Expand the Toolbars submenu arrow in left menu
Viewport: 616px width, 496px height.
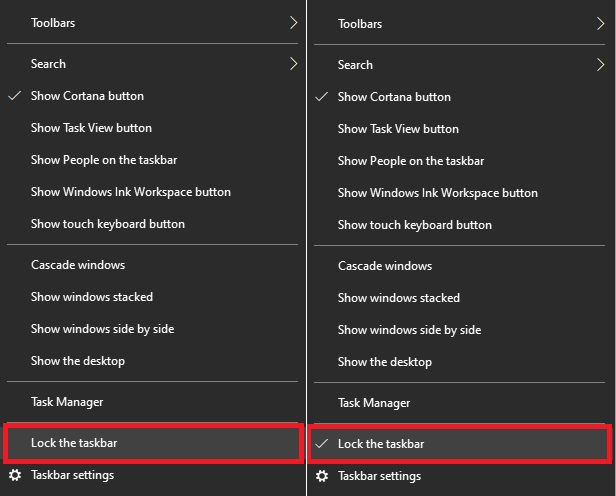click(x=293, y=22)
